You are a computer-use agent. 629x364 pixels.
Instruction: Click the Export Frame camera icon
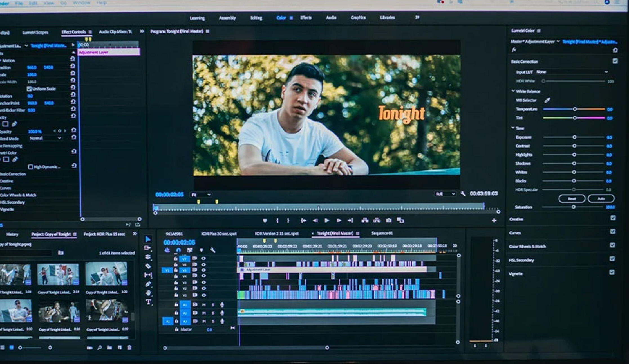pos(389,220)
